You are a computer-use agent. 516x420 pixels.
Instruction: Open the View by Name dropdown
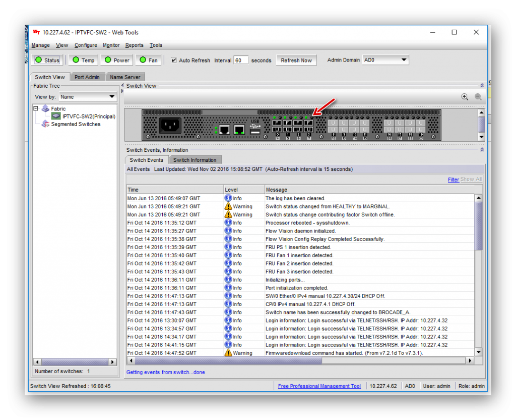112,96
